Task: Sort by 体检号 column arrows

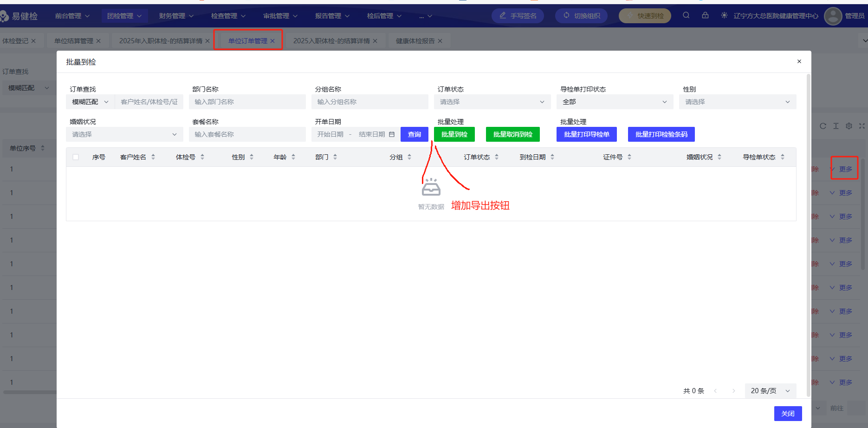Action: pyautogui.click(x=202, y=157)
